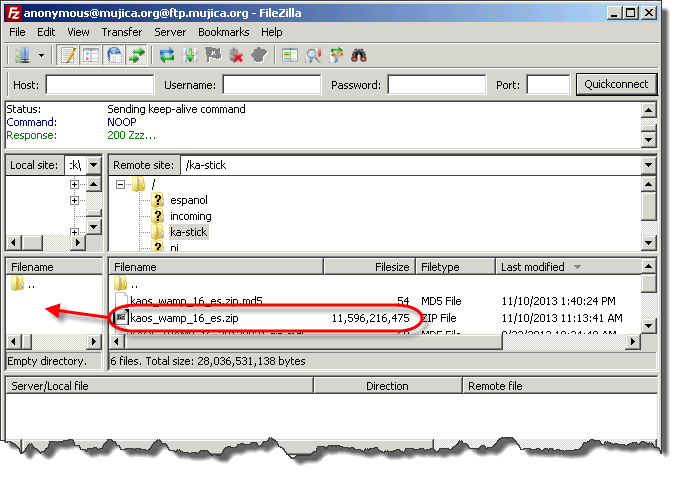The height and width of the screenshot is (479, 678).
Task: Select the espanol folder in remote tree
Action: click(x=189, y=200)
